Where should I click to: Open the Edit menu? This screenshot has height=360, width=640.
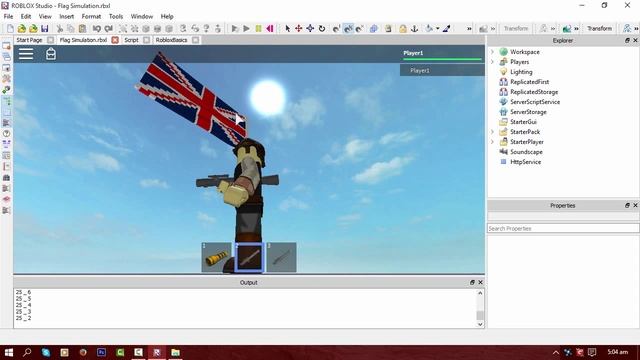pos(26,16)
